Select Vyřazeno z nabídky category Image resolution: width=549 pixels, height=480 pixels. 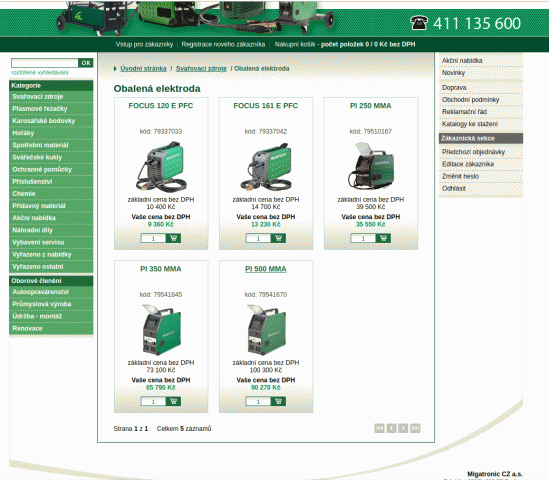(51, 255)
